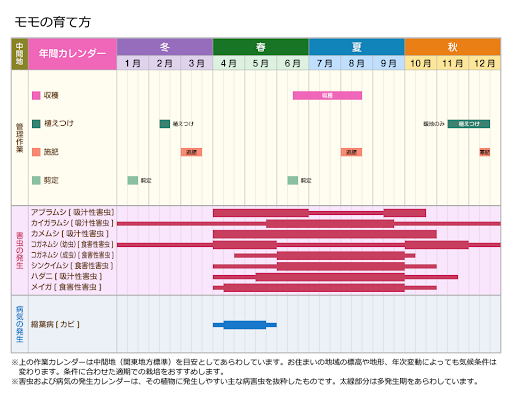Screen dimensions: 512x395
Task: Click the 年間カレンダー header cell
Action: click(72, 54)
